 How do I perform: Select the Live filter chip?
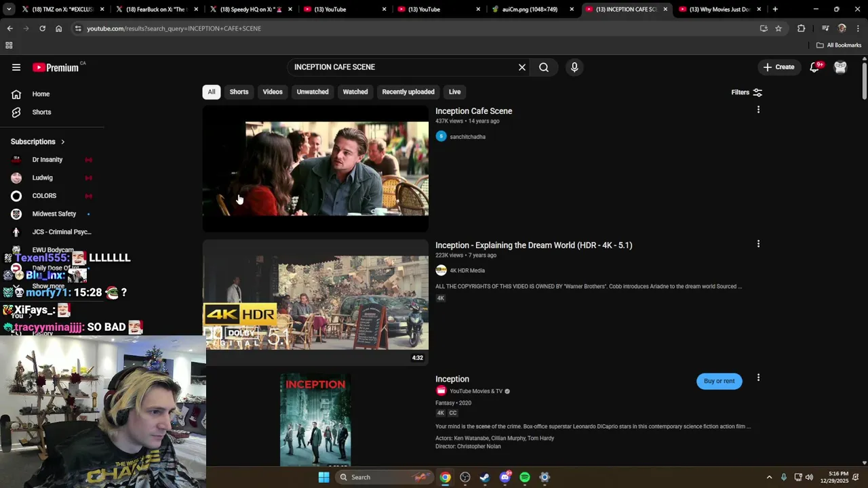pos(454,92)
